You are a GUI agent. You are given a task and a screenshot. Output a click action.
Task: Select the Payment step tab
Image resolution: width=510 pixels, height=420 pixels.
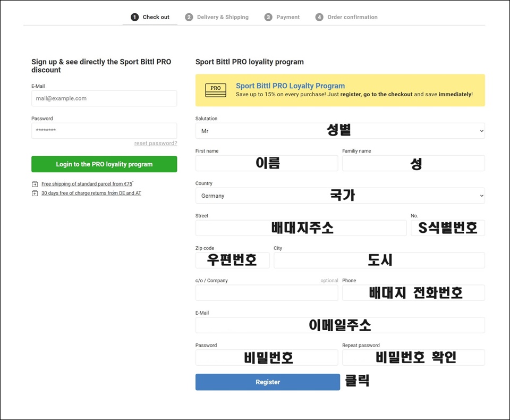(x=282, y=17)
